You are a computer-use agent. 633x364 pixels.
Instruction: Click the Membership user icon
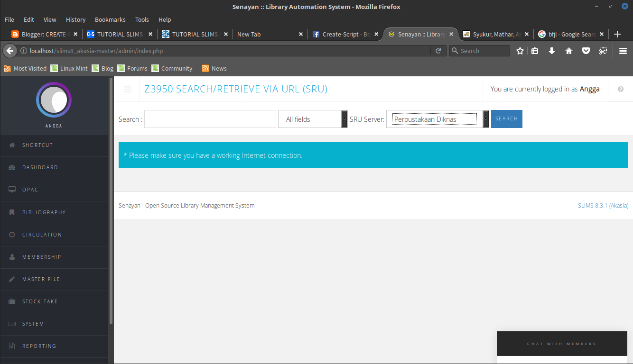click(x=12, y=257)
